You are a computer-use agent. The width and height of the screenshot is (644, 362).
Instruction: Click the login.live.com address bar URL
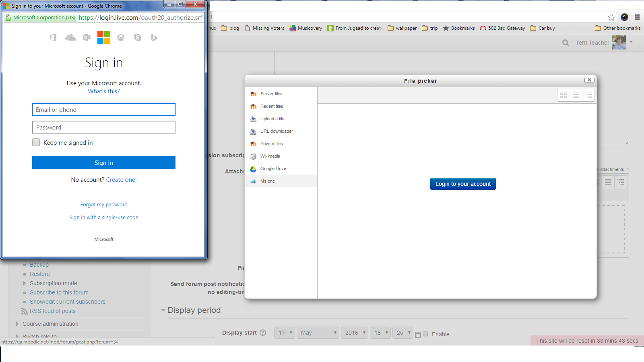point(141,17)
